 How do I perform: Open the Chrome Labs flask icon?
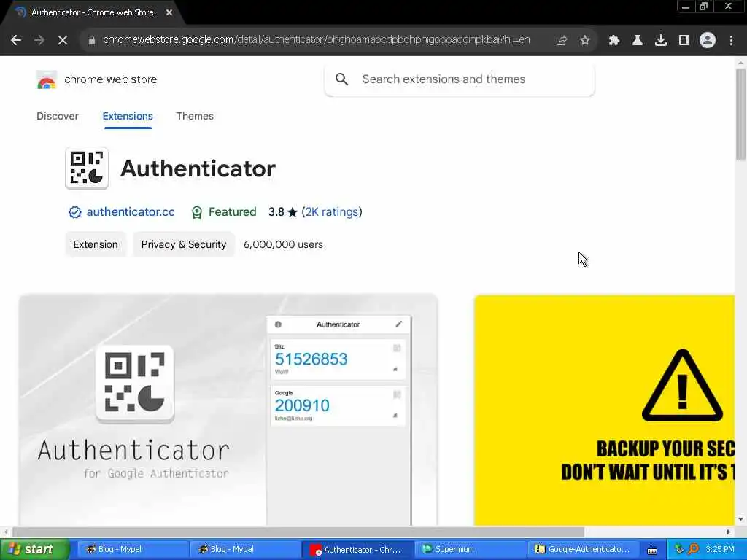pyautogui.click(x=638, y=41)
